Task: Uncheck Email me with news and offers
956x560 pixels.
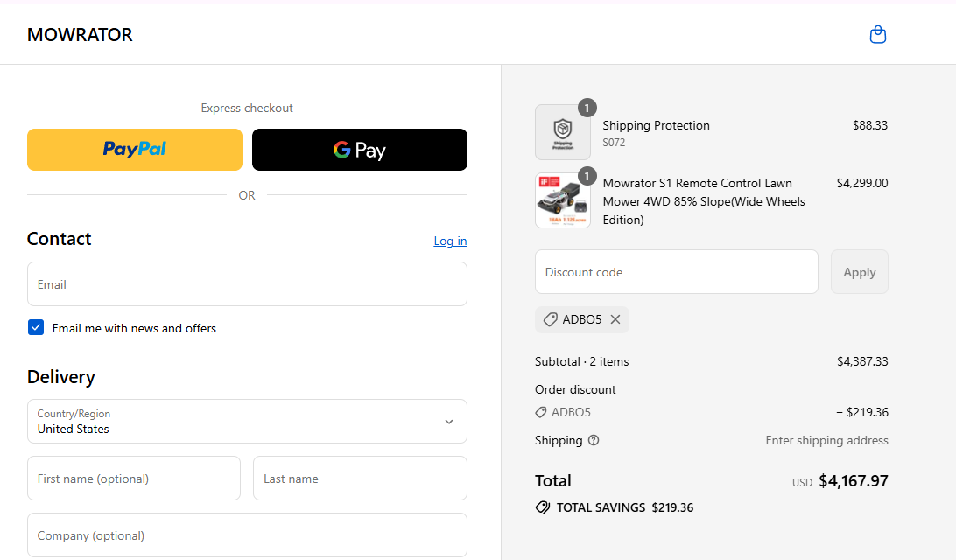Action: pyautogui.click(x=36, y=328)
